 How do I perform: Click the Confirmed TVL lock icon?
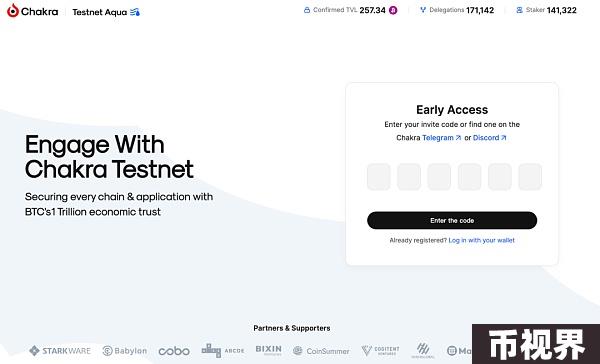[x=307, y=10]
